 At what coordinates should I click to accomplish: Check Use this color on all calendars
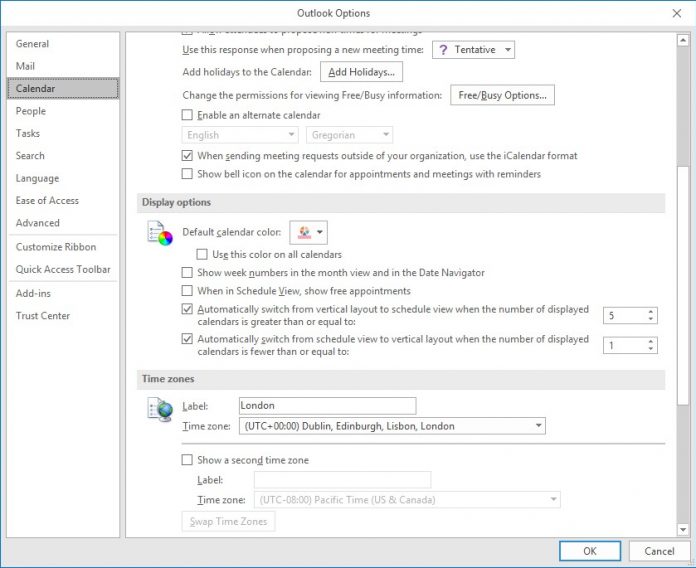tap(202, 255)
